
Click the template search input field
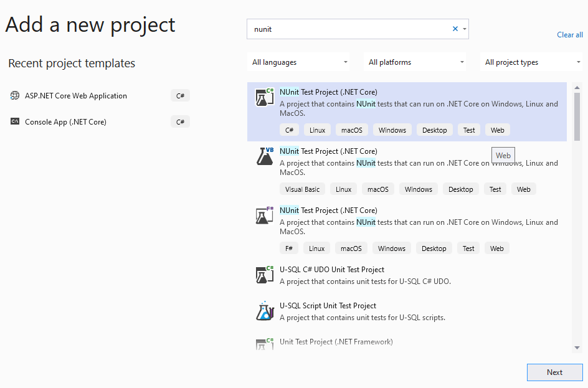(349, 29)
